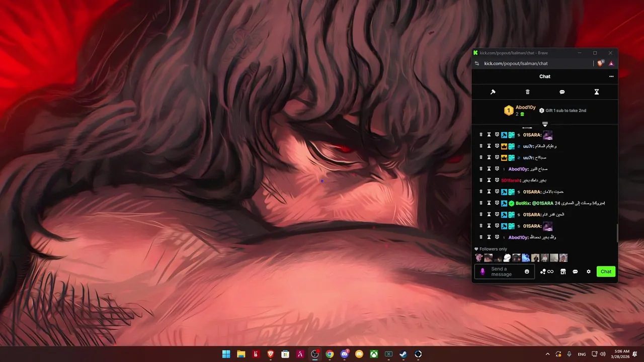Screen dimensions: 644x362
Task: Open File Explorer from the taskbar
Action: click(x=241, y=354)
